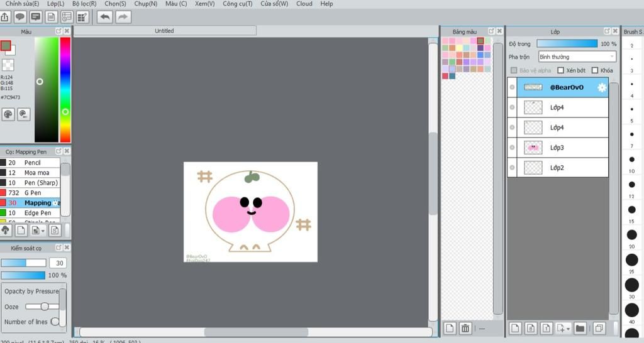Hide the Lớp2 layer

512,167
